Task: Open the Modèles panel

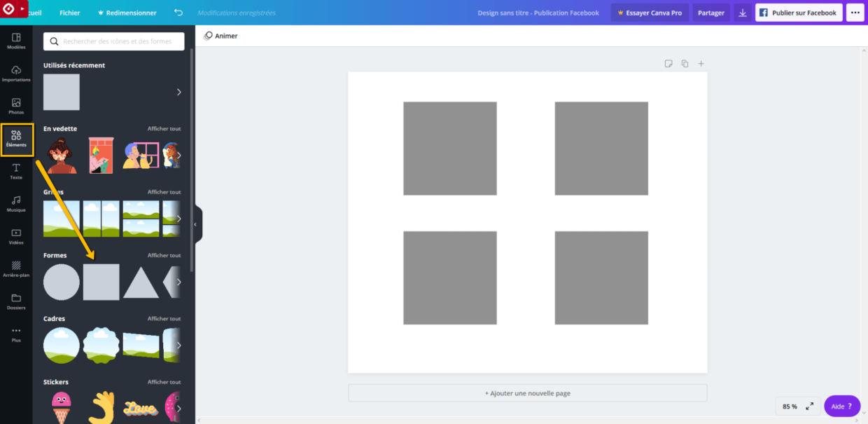Action: [x=16, y=41]
